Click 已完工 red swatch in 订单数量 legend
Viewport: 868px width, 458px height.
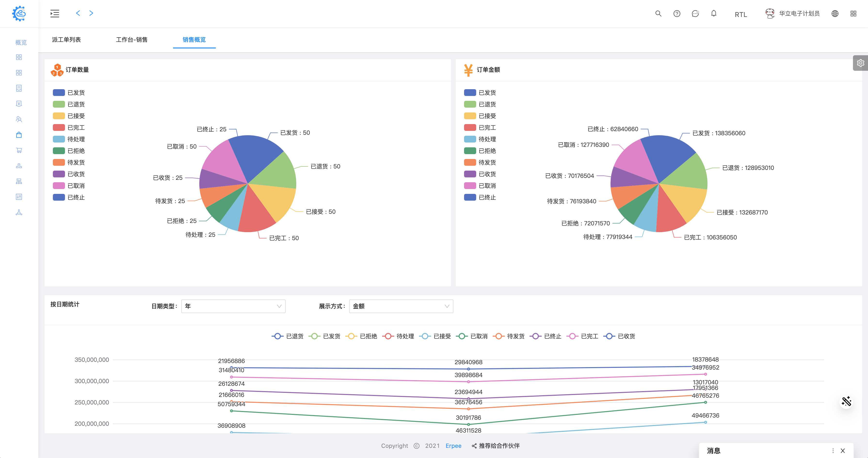(59, 128)
